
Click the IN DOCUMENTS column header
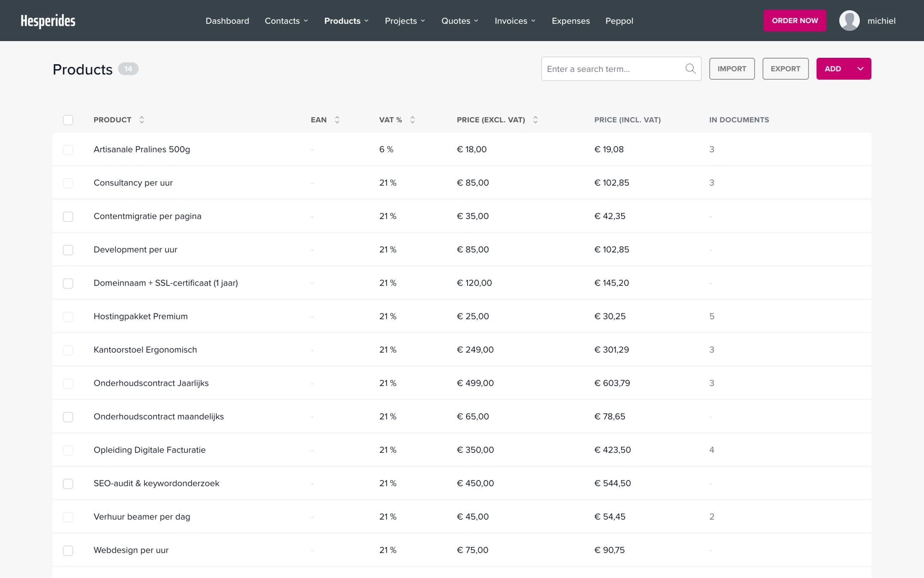[x=739, y=120]
